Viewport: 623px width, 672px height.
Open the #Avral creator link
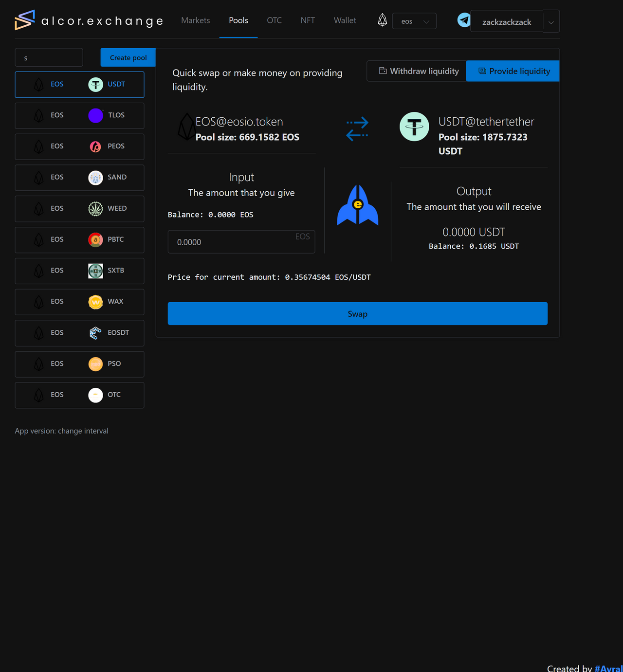(608, 669)
